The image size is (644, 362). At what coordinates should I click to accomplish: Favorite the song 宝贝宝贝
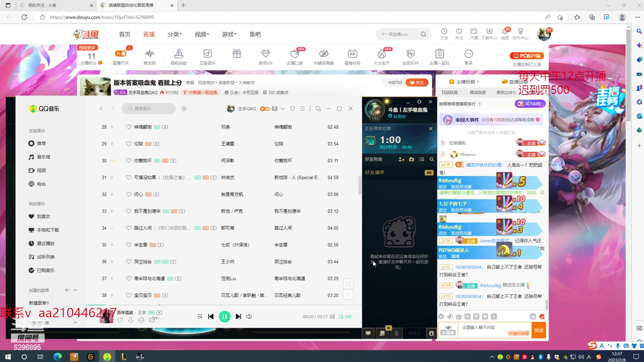[128, 295]
